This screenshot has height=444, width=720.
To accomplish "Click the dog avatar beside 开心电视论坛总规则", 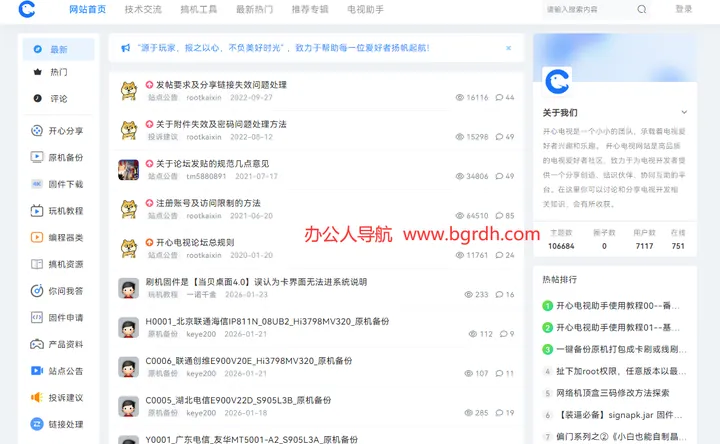I will (x=129, y=249).
